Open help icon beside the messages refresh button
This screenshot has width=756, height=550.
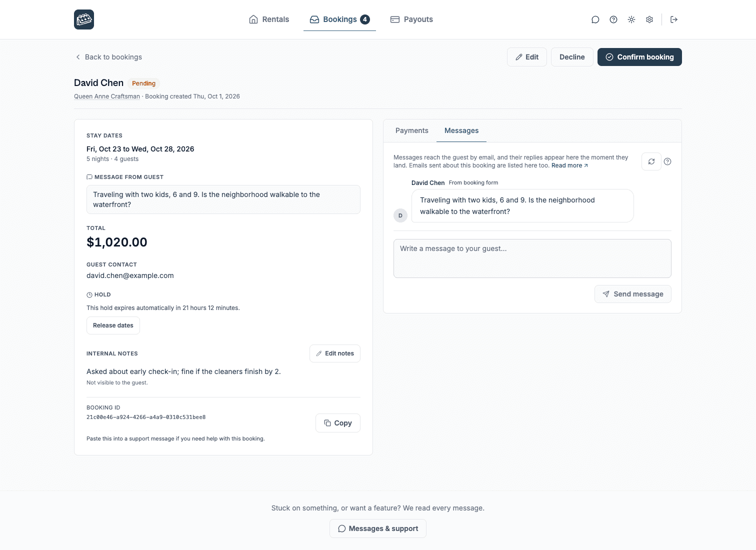pos(667,161)
